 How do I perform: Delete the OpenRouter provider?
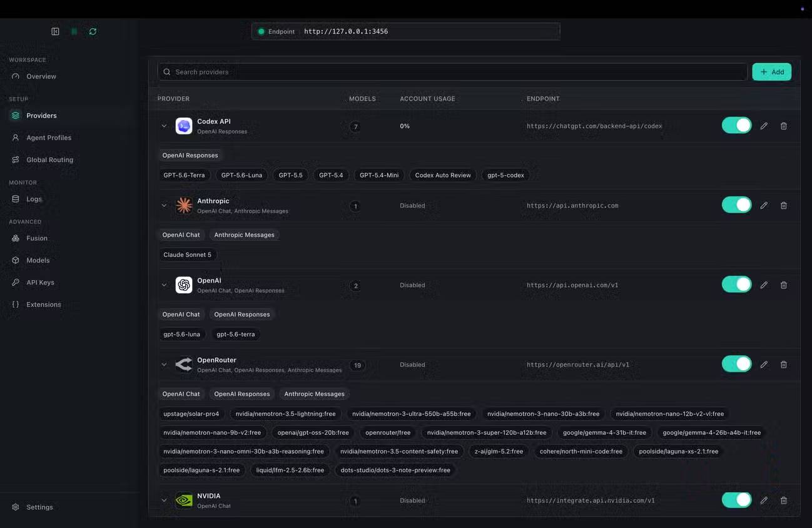coord(783,364)
